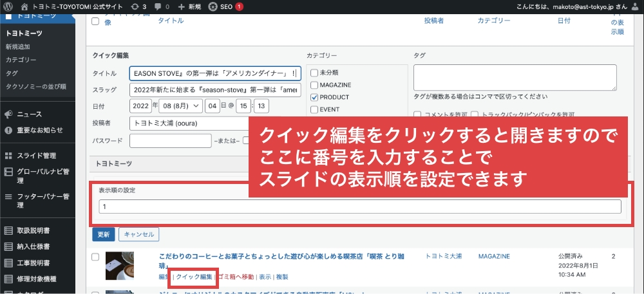The height and width of the screenshot is (294, 644).
Task: Uncheck the PRODUCT category checkbox
Action: tap(314, 98)
